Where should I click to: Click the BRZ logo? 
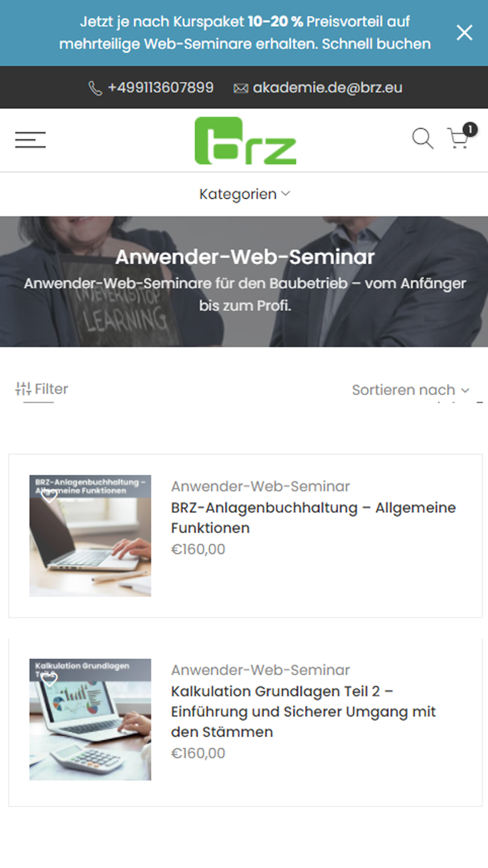pos(245,141)
